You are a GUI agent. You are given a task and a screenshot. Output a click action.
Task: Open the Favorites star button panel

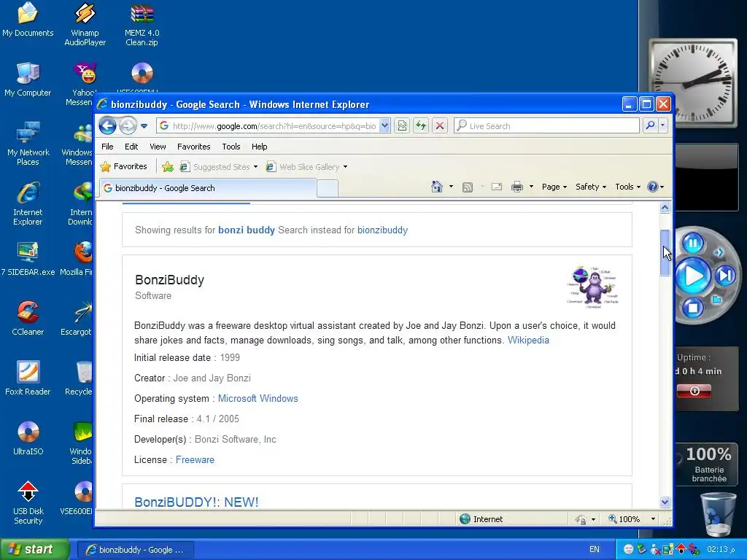click(124, 167)
